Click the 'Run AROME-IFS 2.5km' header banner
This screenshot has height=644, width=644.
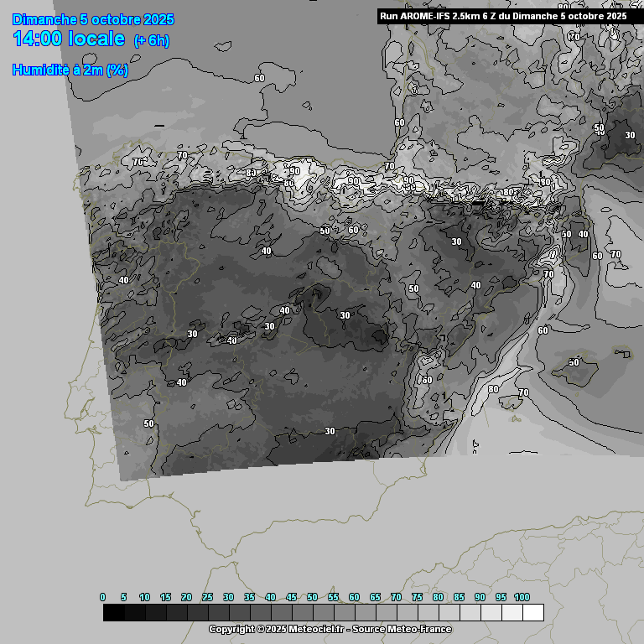(x=502, y=15)
